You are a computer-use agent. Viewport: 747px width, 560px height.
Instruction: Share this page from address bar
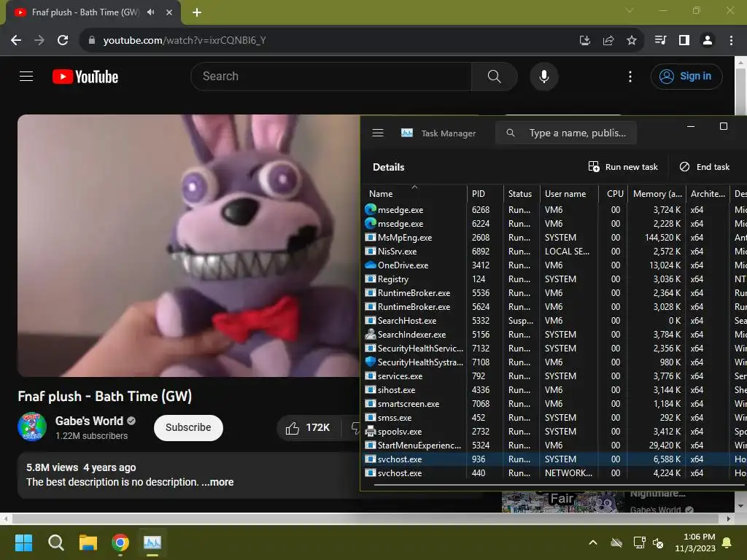point(608,41)
